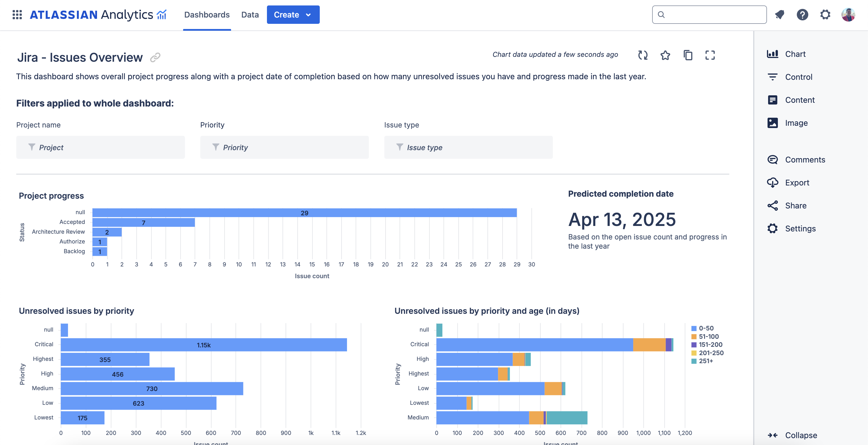Open dashboard Settings in sidebar
This screenshot has height=445, width=868.
pos(791,228)
